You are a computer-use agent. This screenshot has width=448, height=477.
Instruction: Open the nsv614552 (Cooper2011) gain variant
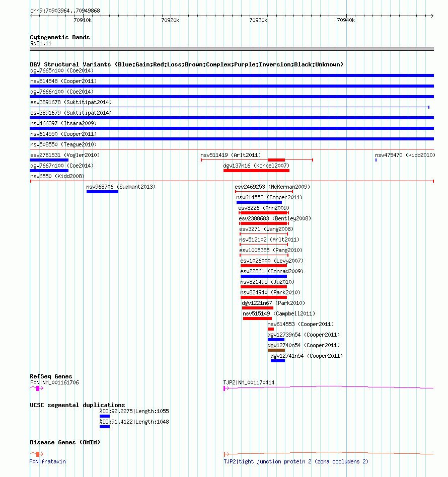coord(259,202)
